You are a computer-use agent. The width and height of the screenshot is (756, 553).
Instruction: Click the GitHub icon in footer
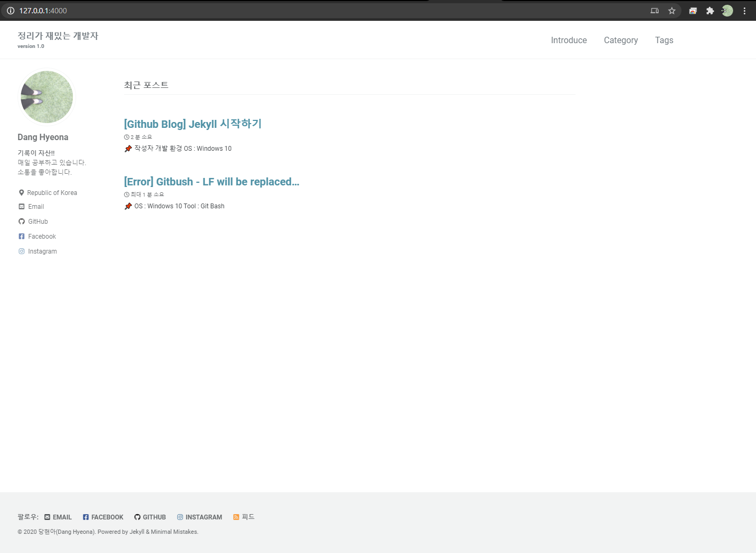pyautogui.click(x=137, y=517)
